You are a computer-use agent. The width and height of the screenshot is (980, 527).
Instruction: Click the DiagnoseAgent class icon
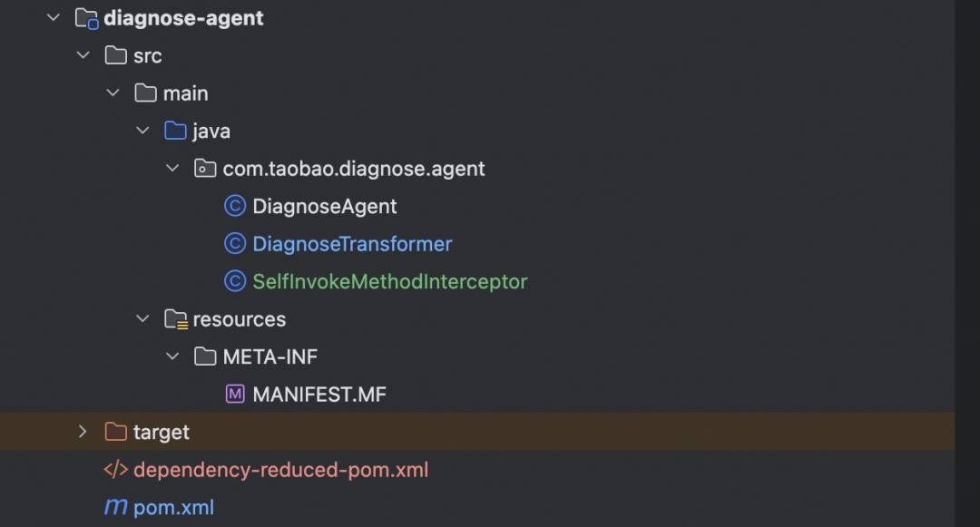tap(235, 206)
